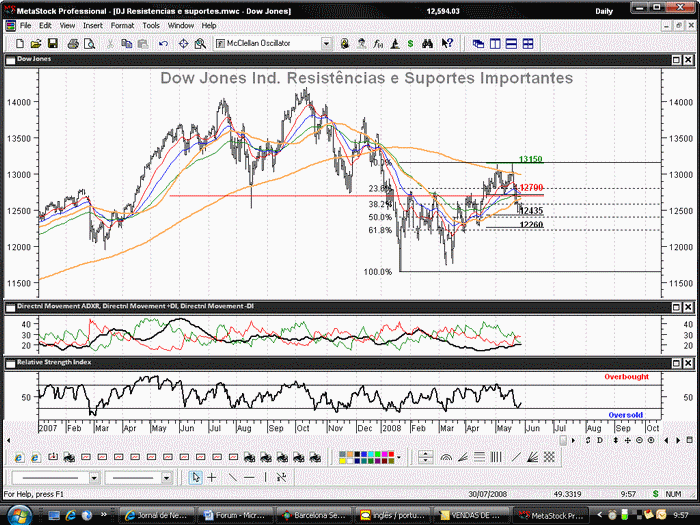700x525 pixels.
Task: Click the Copy icon in toolbar
Action: coord(126,44)
